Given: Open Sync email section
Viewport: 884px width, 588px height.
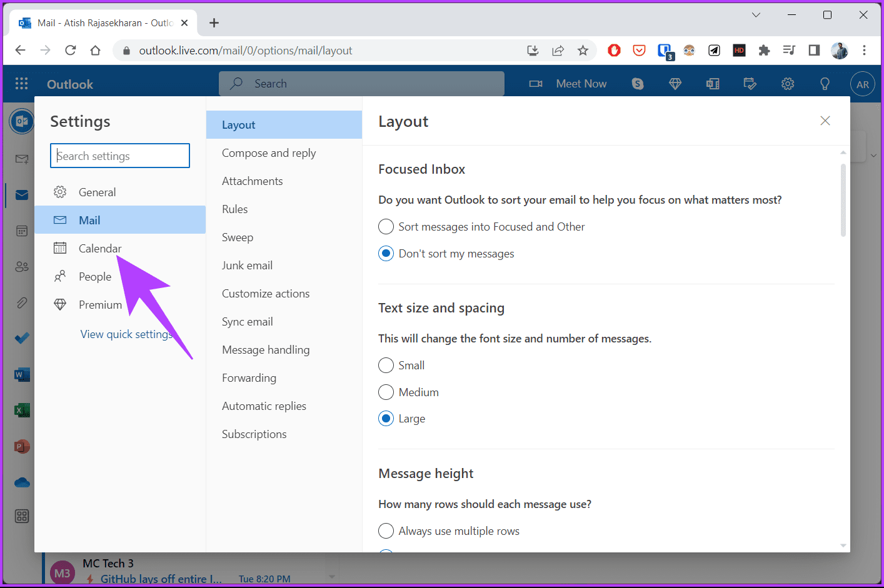Looking at the screenshot, I should (284, 321).
